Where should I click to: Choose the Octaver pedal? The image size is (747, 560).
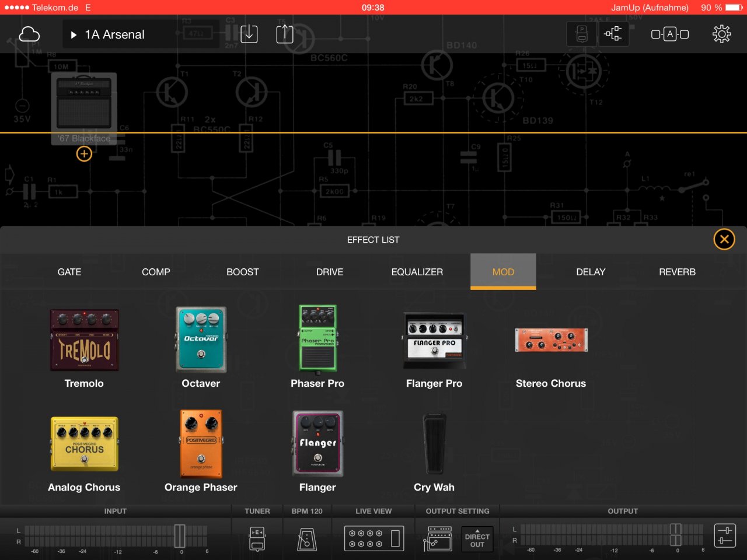point(201,339)
